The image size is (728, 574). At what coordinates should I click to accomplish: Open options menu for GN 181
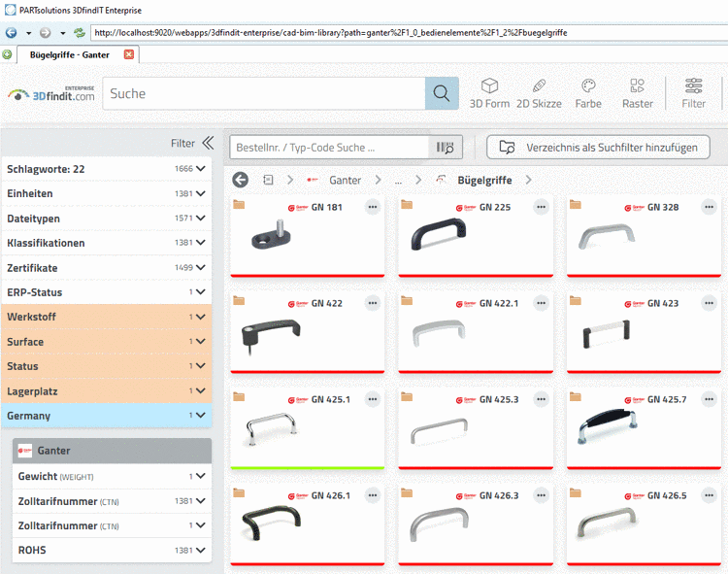373,207
